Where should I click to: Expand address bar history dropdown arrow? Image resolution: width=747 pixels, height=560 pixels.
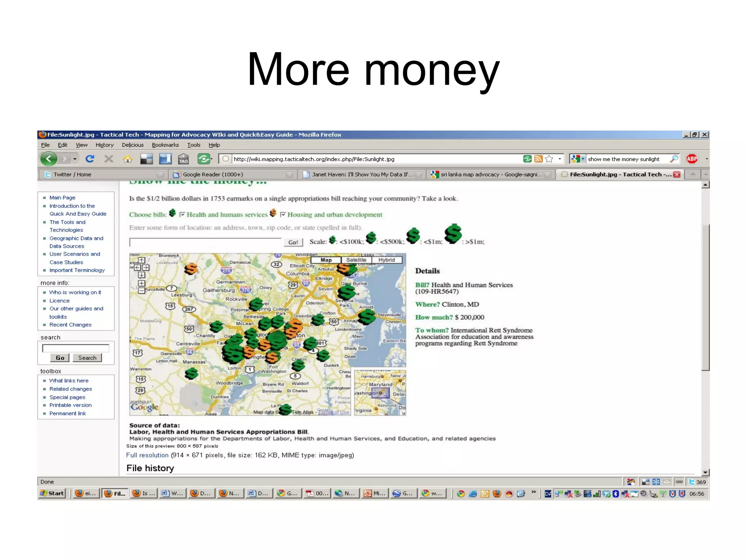click(560, 159)
